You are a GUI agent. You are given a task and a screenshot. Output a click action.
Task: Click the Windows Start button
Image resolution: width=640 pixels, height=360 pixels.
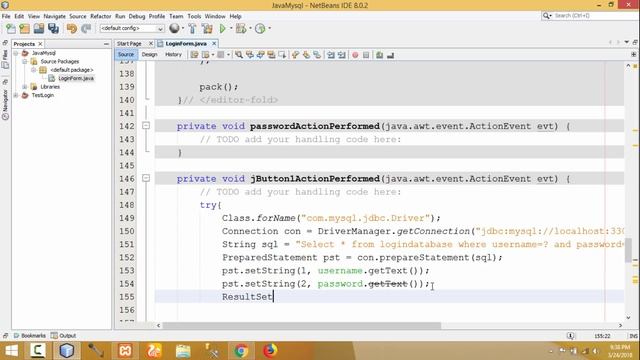click(11, 351)
